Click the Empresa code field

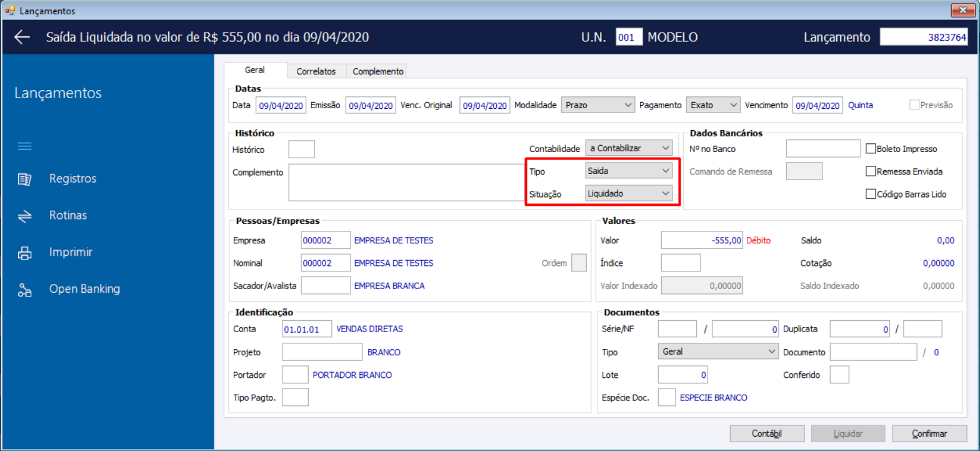[326, 241]
